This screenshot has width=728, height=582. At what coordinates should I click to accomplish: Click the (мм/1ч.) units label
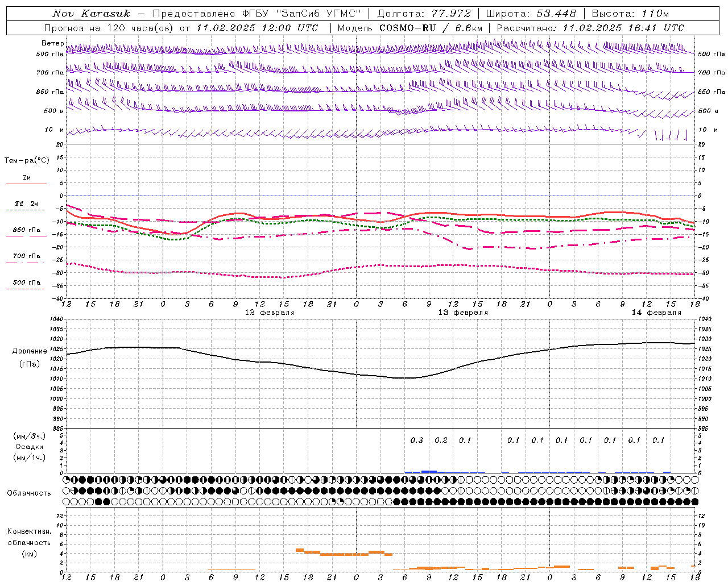[29, 458]
